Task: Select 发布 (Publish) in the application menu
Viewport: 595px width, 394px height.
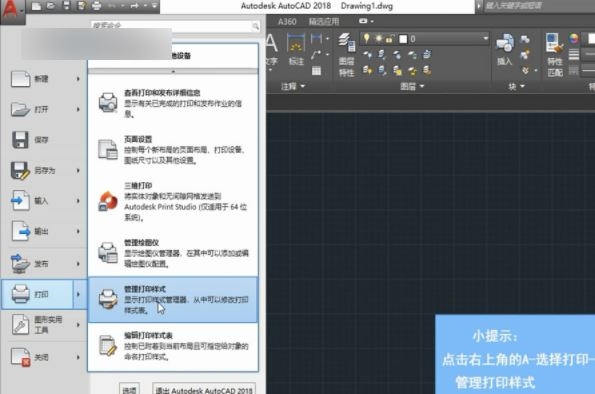Action: click(x=43, y=263)
